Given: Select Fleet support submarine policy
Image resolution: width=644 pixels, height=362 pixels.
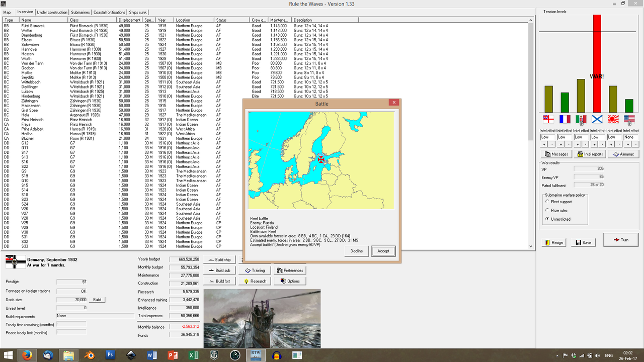Looking at the screenshot, I should pyautogui.click(x=547, y=203).
